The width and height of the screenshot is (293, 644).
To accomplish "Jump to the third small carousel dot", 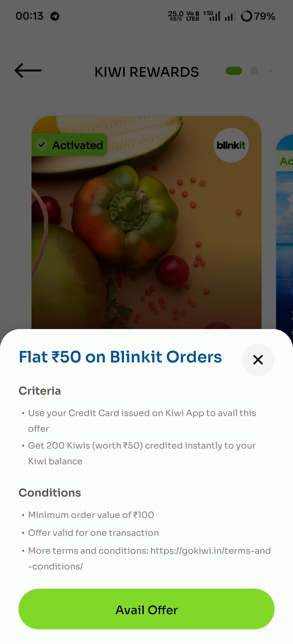I will tap(270, 71).
